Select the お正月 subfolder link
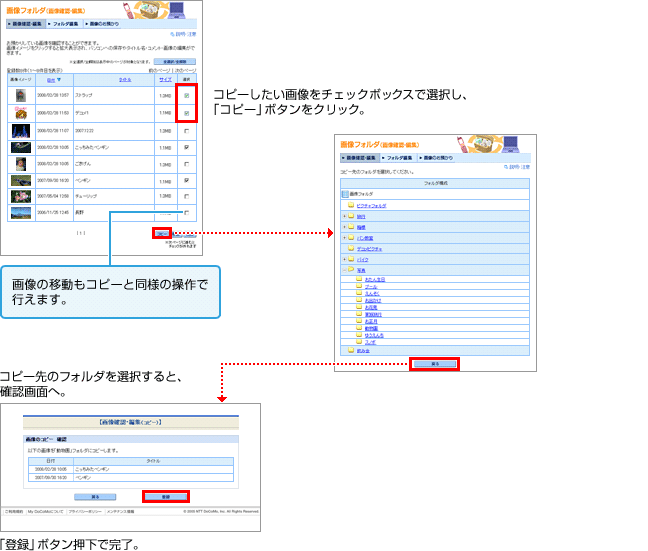 click(371, 322)
